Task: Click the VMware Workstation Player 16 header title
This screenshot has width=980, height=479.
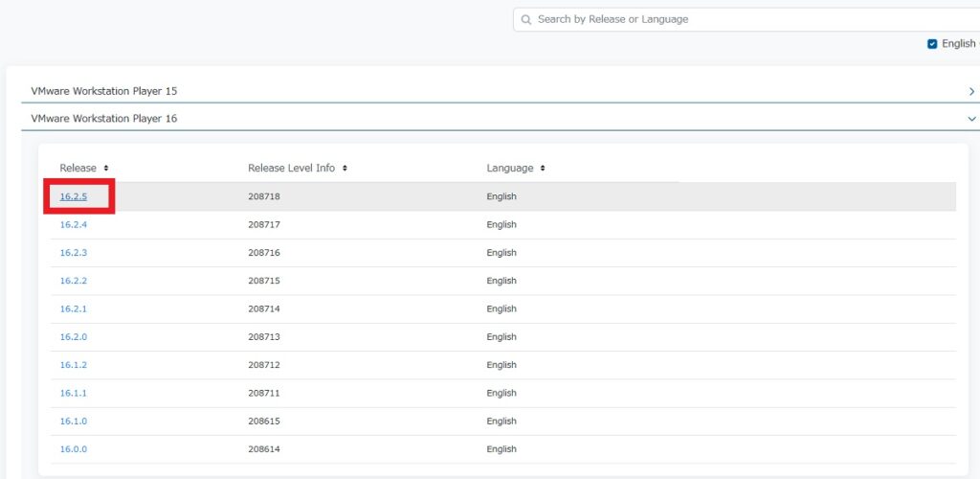Action: click(103, 118)
